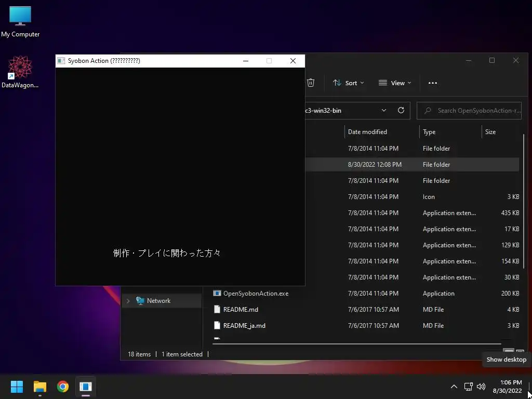The width and height of the screenshot is (532, 399).
Task: Click the 1 item selected status text
Action: pos(182,354)
